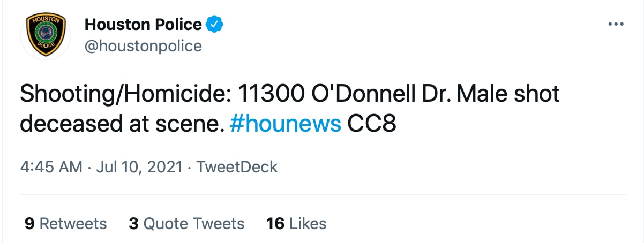Click the Houston Police display name

tap(143, 24)
